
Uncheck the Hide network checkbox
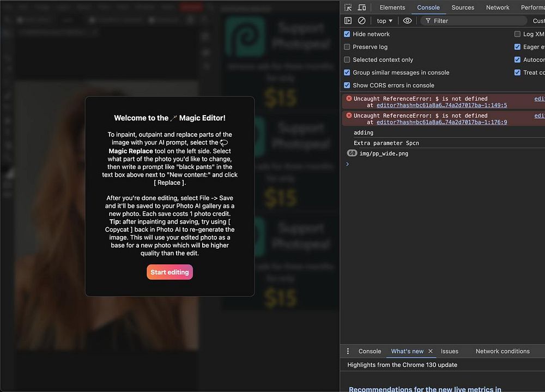347,34
